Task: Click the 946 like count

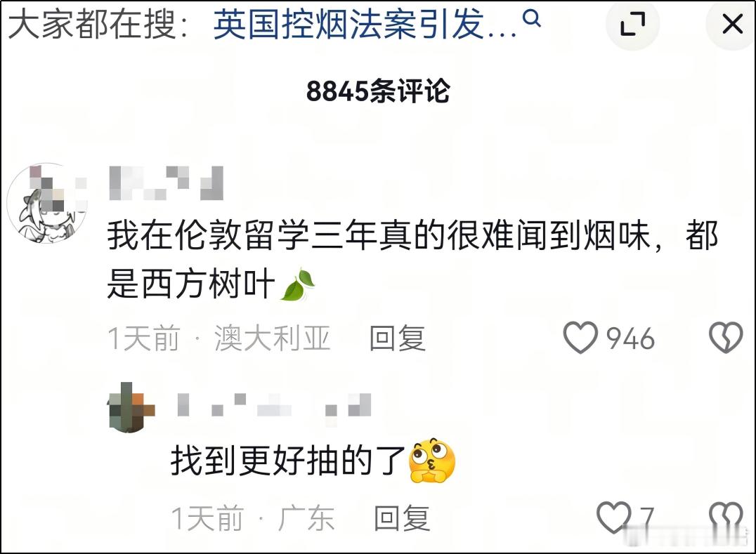Action: pyautogui.click(x=630, y=338)
